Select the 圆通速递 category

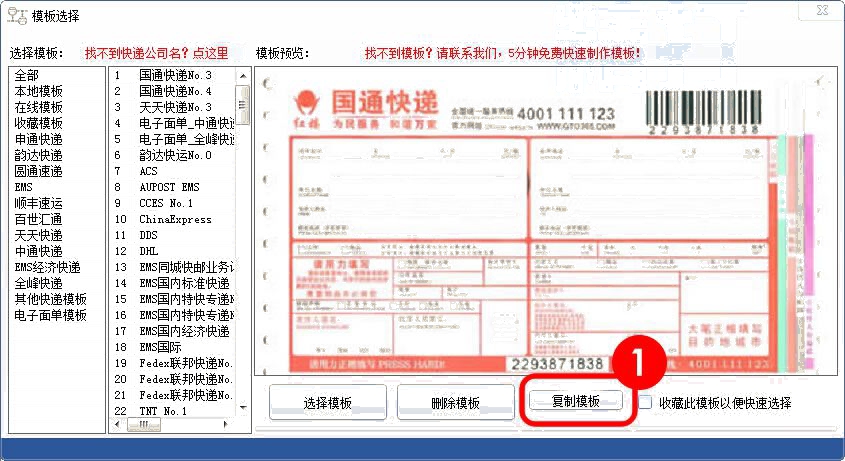pyautogui.click(x=39, y=171)
